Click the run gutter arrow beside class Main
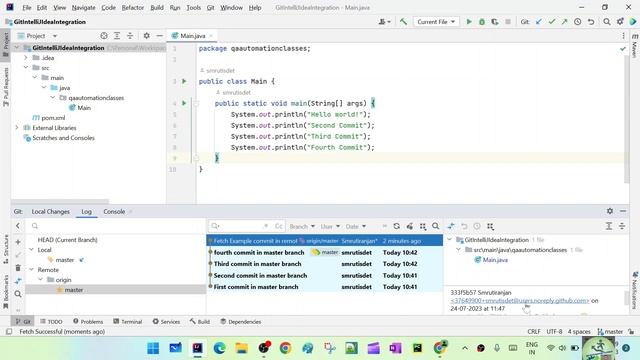 [184, 81]
